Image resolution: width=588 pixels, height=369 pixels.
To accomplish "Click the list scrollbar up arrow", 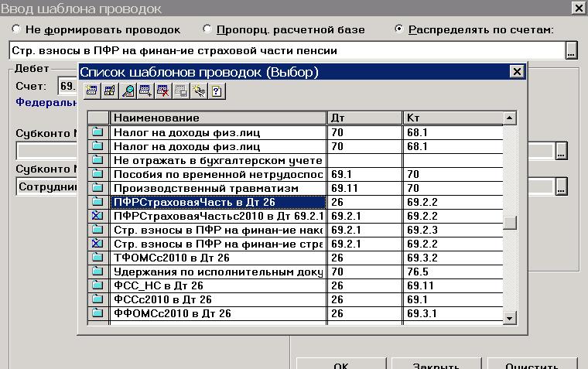I will click(x=509, y=118).
